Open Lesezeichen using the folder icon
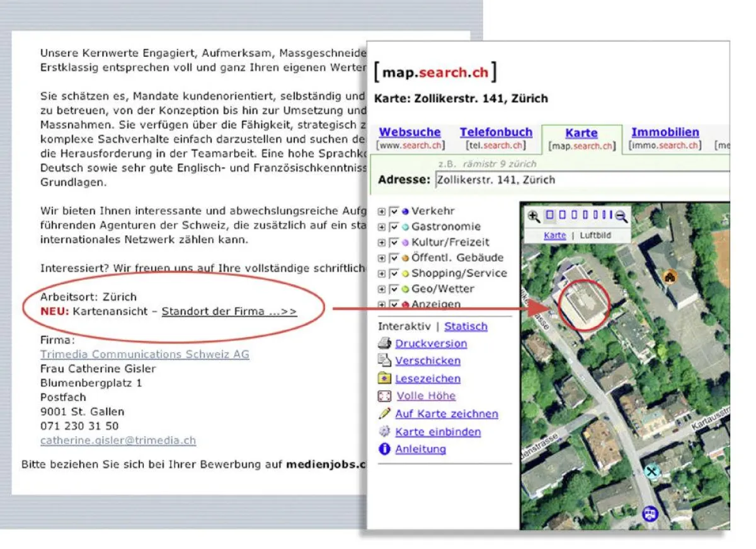Image resolution: width=756 pixels, height=549 pixels. pyautogui.click(x=385, y=378)
